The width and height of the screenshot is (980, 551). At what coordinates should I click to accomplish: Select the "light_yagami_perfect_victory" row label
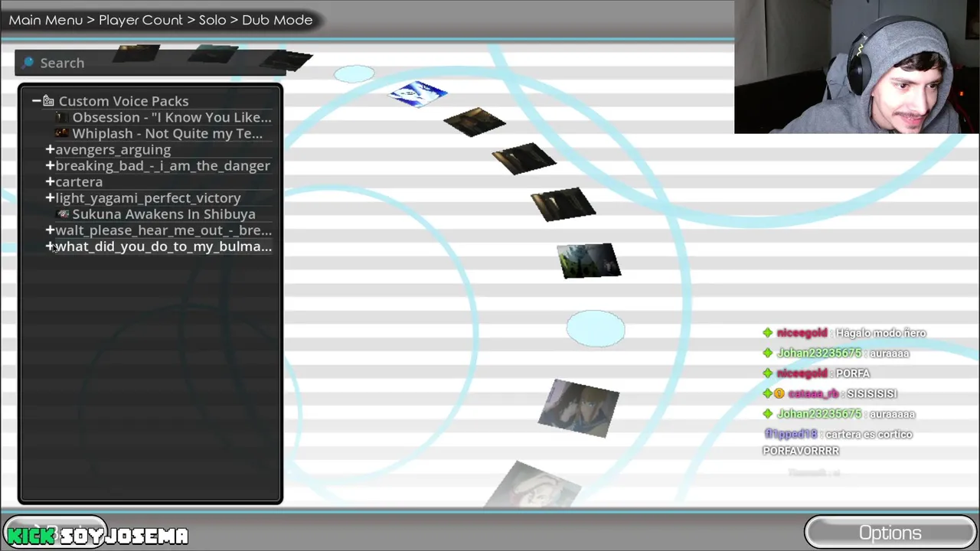pyautogui.click(x=148, y=198)
